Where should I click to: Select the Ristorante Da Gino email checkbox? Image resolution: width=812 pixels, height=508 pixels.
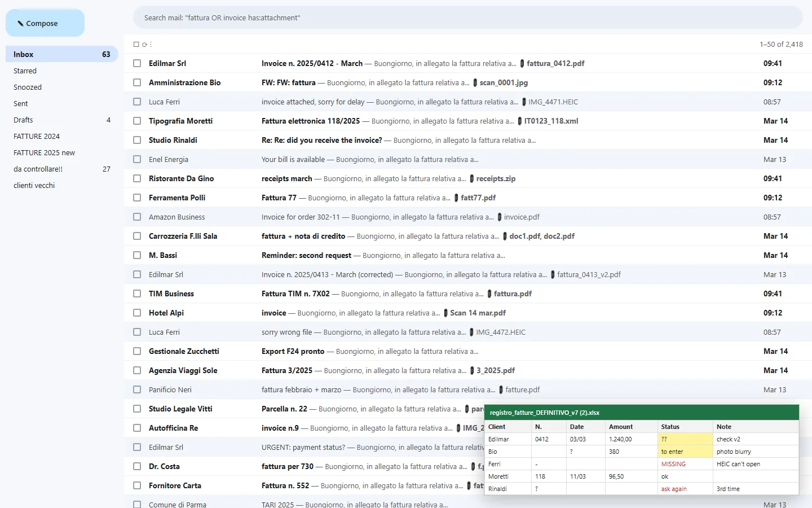(137, 178)
